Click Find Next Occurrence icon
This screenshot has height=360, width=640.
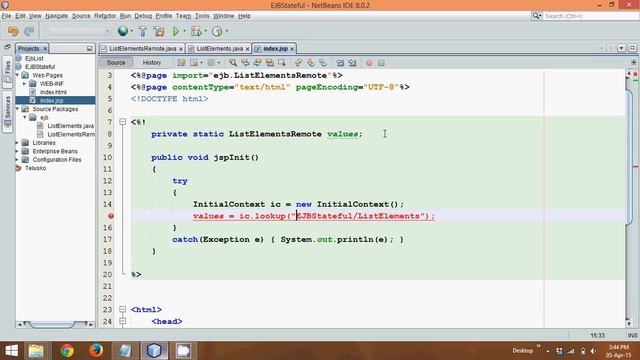257,63
